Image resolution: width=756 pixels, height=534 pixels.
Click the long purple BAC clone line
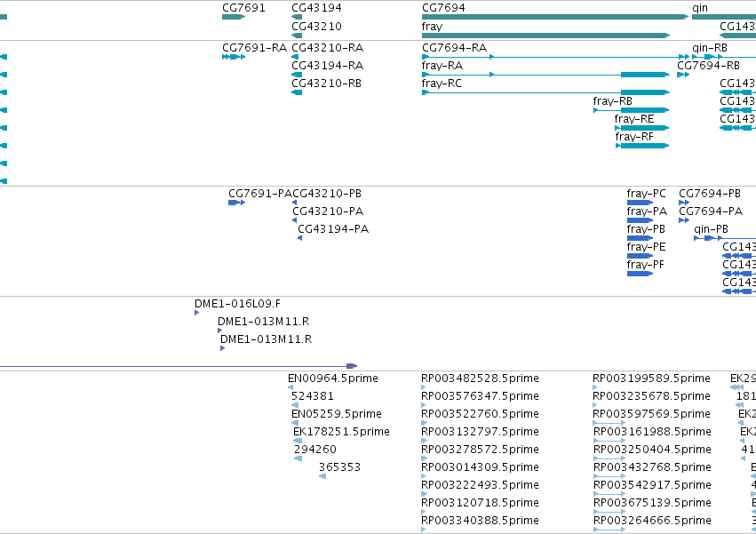[179, 366]
